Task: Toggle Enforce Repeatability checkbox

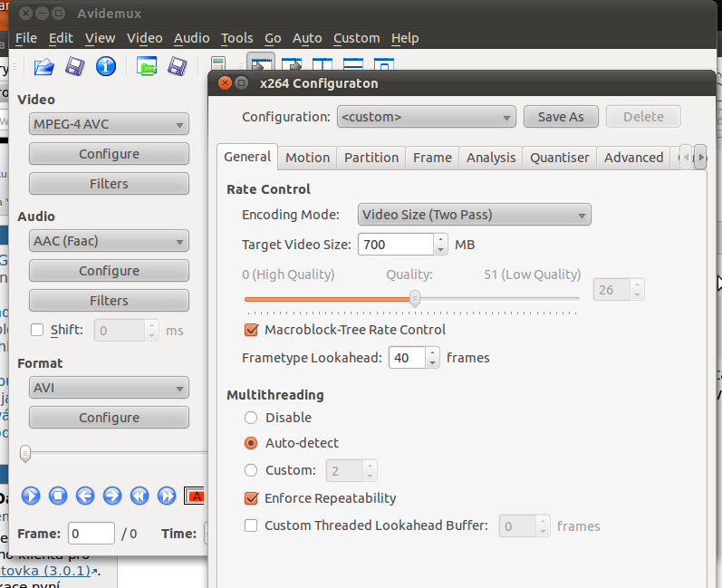Action: click(252, 498)
